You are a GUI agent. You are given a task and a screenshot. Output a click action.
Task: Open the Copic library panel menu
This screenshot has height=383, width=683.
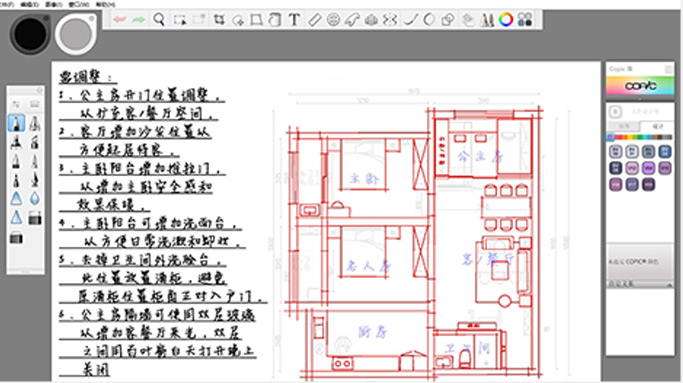click(x=669, y=69)
